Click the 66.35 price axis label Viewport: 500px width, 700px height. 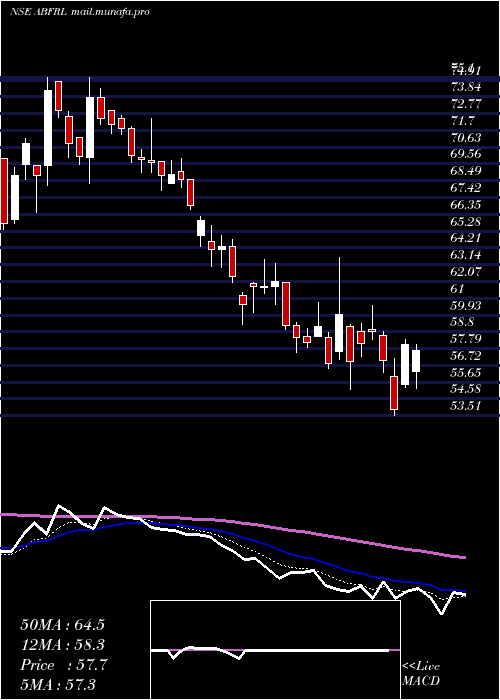(467, 204)
